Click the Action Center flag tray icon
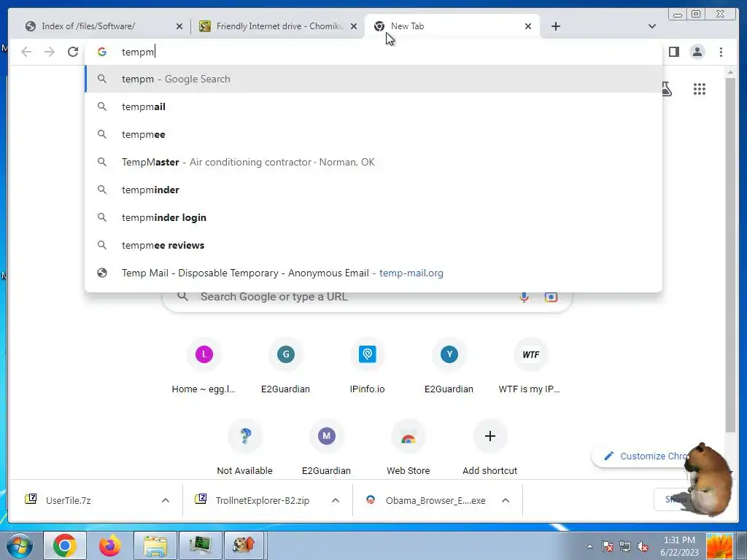 [608, 546]
